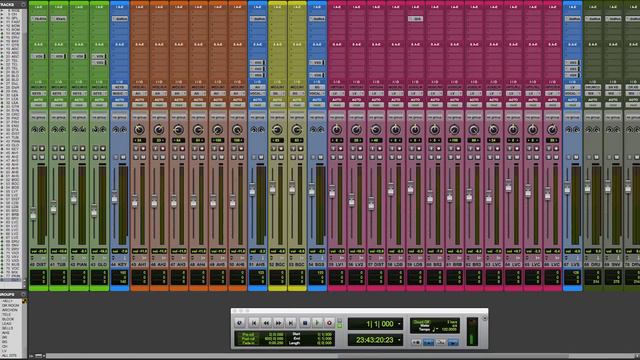
Task: Open the group assignment selector on 67 LVS
Action: (572, 117)
